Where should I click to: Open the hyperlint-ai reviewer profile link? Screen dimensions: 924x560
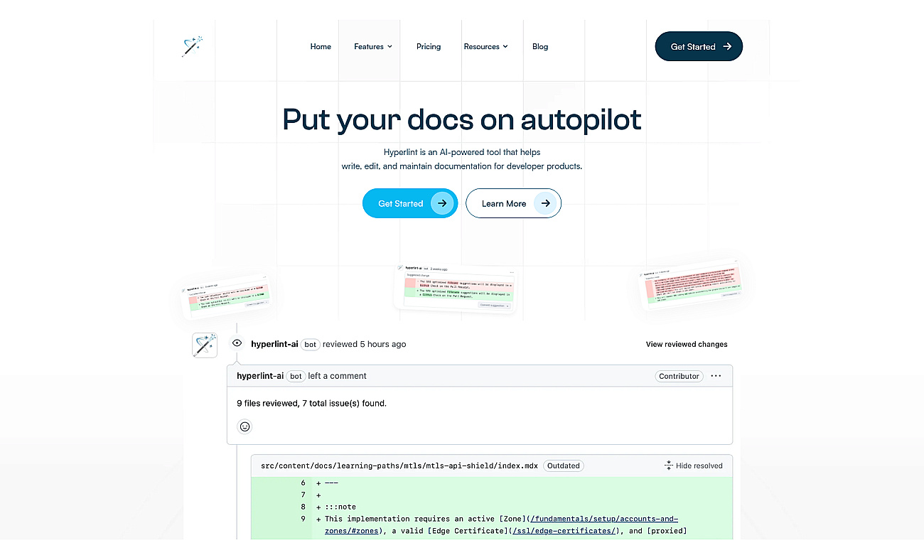pyautogui.click(x=274, y=344)
